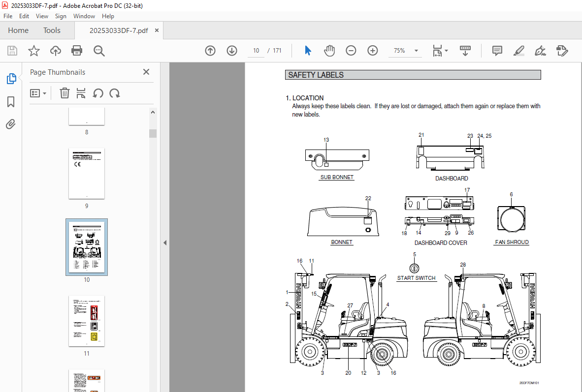Screen dimensions: 582x392
Task: Switch to the Tools tab
Action: (52, 30)
